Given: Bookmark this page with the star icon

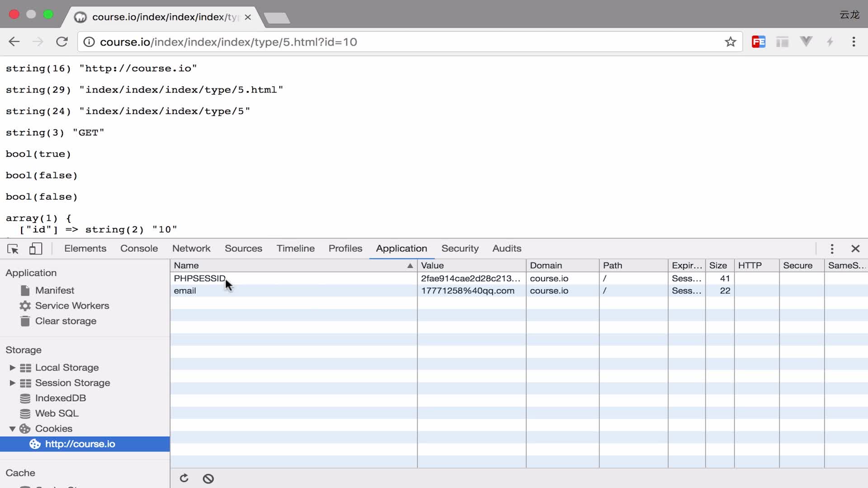Looking at the screenshot, I should (x=730, y=42).
